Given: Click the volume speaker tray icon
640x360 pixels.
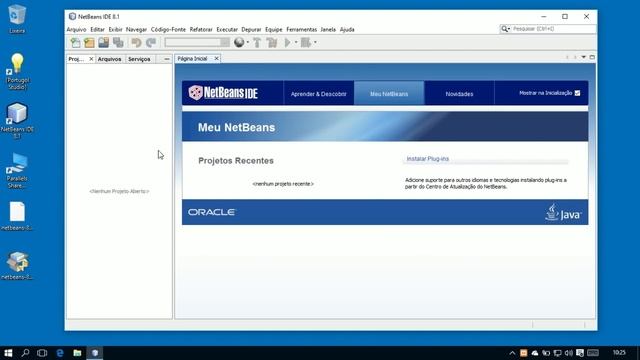Looking at the screenshot, I should 568,353.
